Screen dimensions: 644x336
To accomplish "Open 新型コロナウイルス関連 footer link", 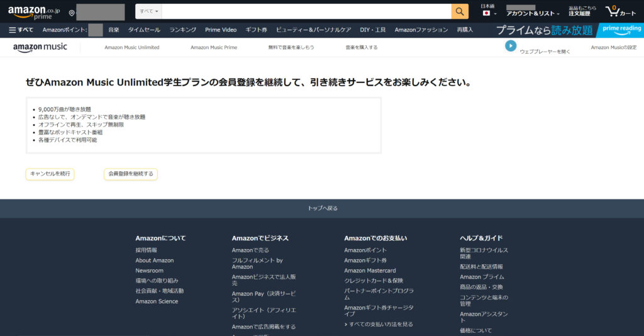I will tap(484, 254).
